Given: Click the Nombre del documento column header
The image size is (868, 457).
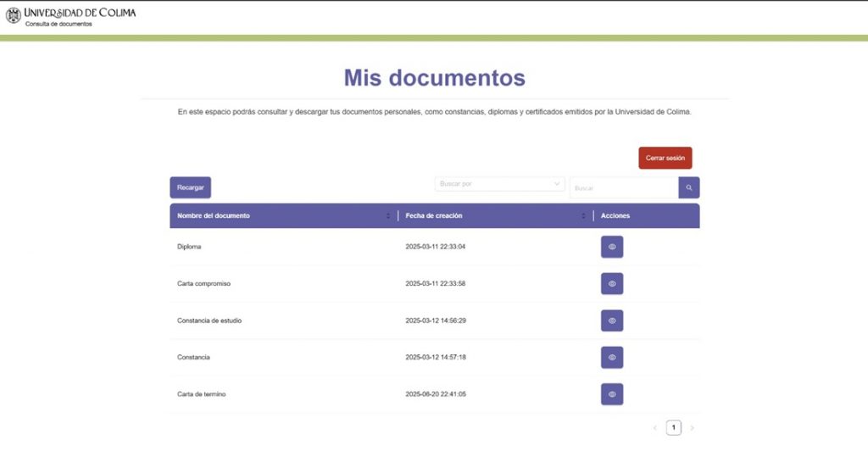Looking at the screenshot, I should tap(214, 216).
